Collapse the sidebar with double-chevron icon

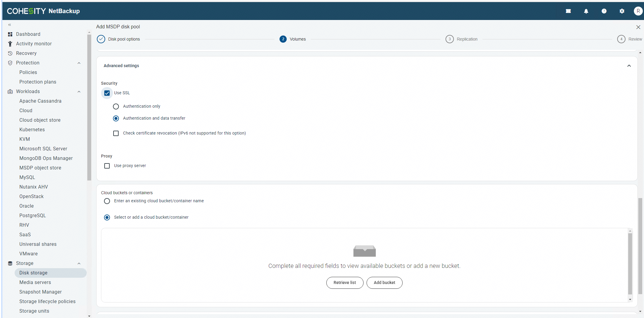pos(10,25)
